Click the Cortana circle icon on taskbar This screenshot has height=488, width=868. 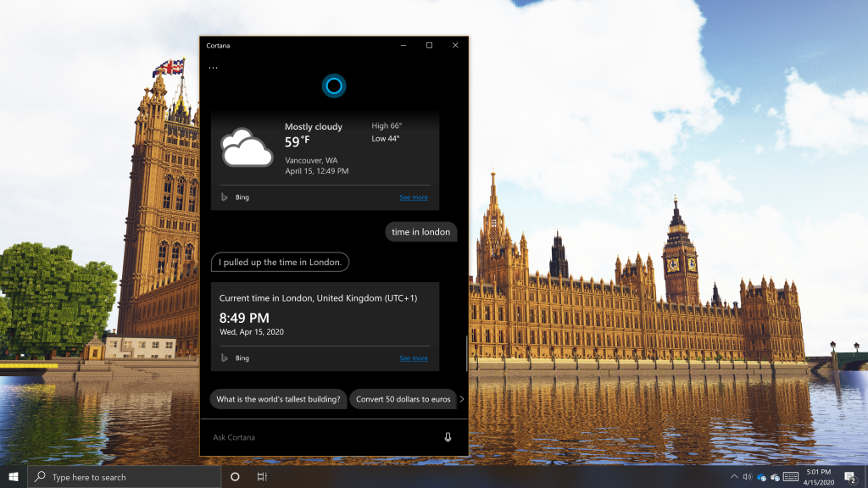pos(235,477)
